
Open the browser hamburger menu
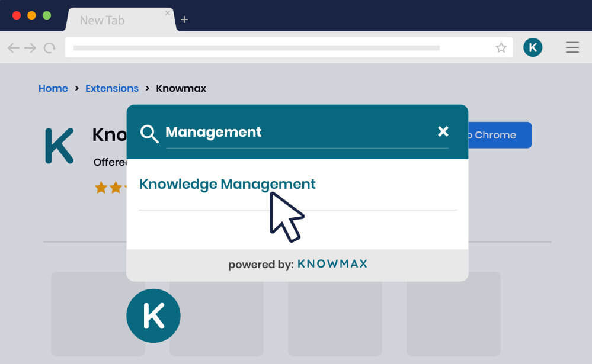click(x=572, y=47)
